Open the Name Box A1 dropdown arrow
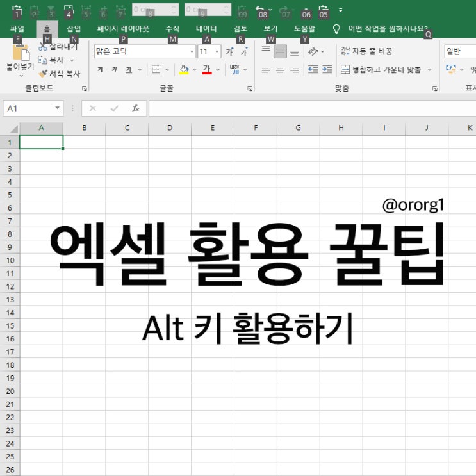This screenshot has width=476, height=476. (57, 108)
